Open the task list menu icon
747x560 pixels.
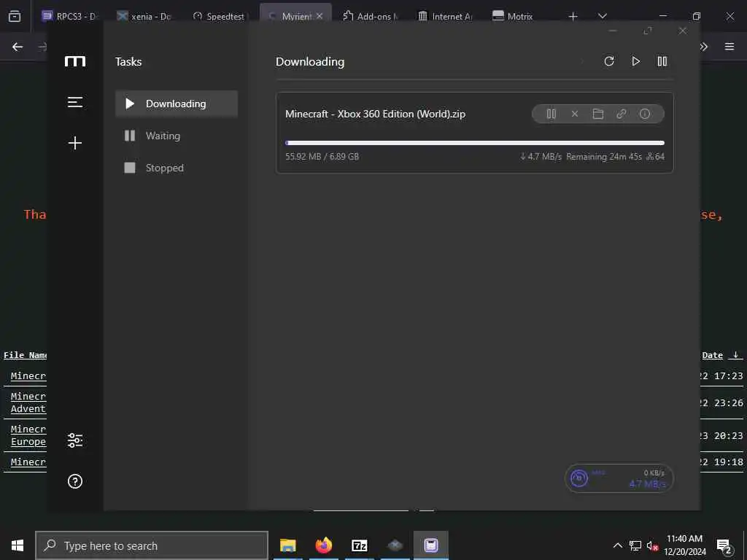click(75, 102)
